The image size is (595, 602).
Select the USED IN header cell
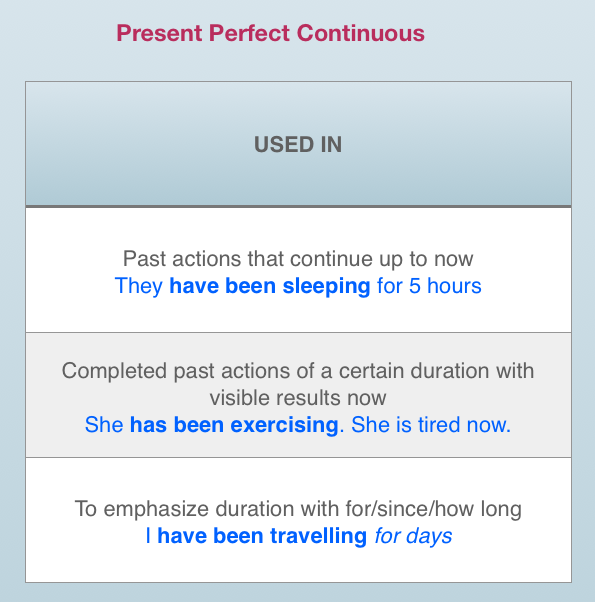298,144
